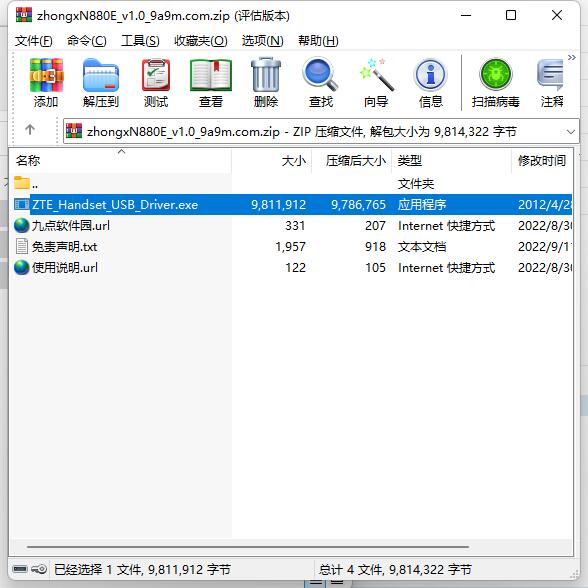Viewport: 588px width, 588px height.
Task: Select the 九点软件园.url shortcut
Action: 70,226
